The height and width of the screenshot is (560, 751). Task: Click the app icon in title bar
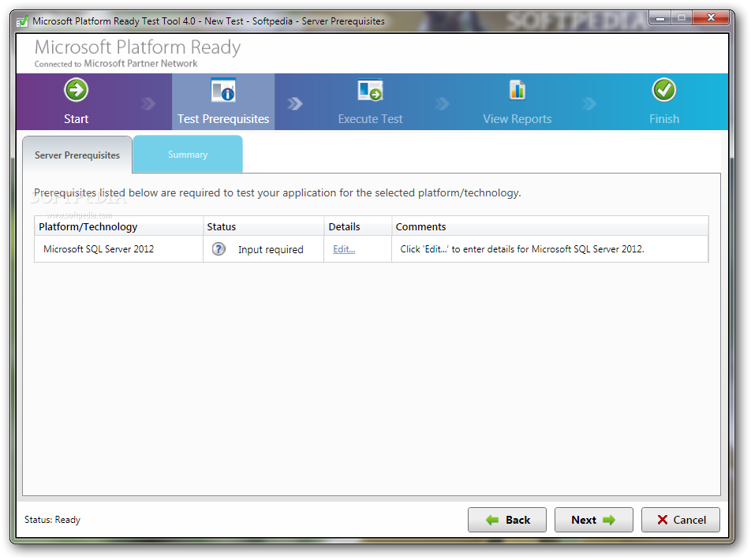pos(22,21)
